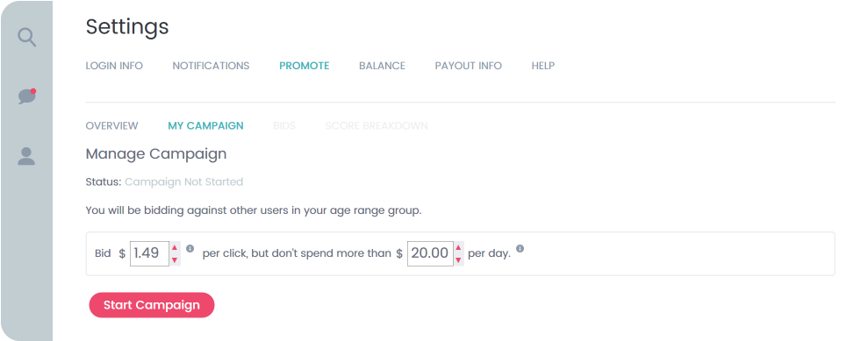Open the Help tab

(543, 66)
